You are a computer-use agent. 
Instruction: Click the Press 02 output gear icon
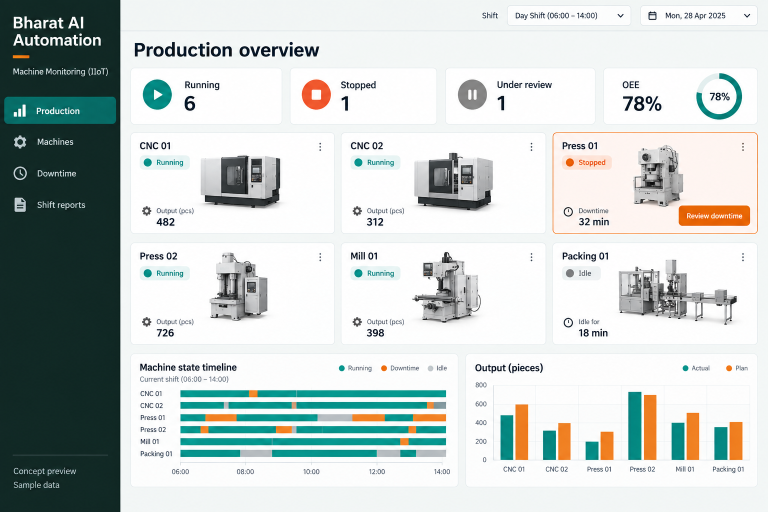pos(146,322)
